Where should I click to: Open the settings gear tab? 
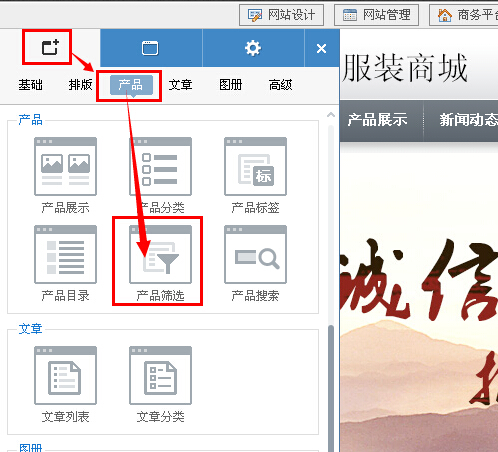point(253,48)
